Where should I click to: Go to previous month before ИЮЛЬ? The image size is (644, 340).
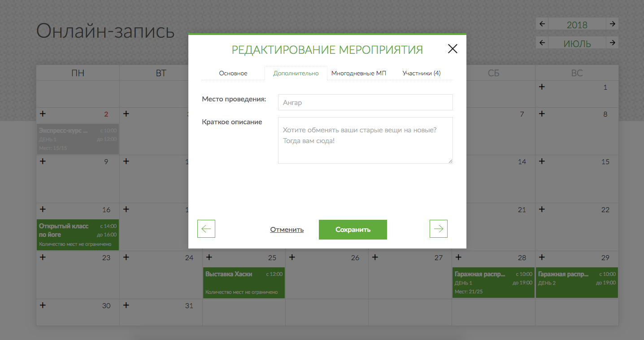click(542, 43)
